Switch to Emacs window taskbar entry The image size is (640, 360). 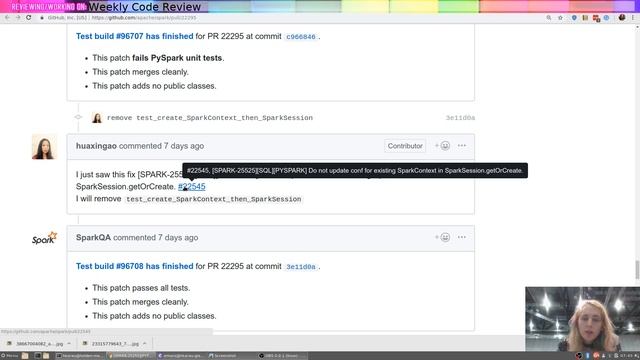[x=181, y=356]
